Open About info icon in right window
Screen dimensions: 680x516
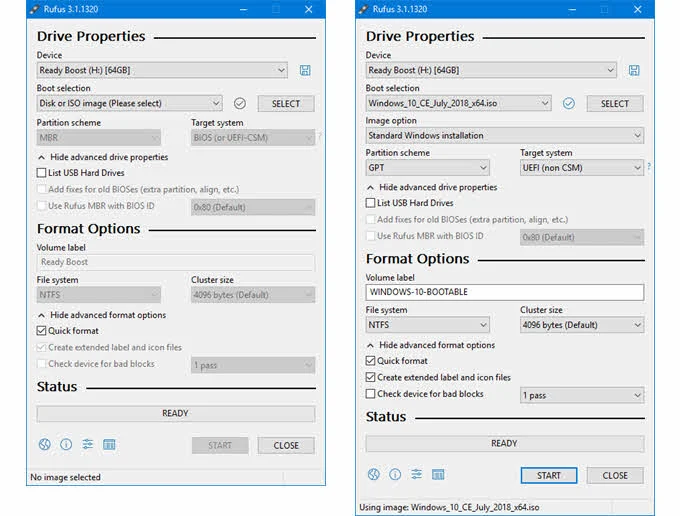(395, 474)
